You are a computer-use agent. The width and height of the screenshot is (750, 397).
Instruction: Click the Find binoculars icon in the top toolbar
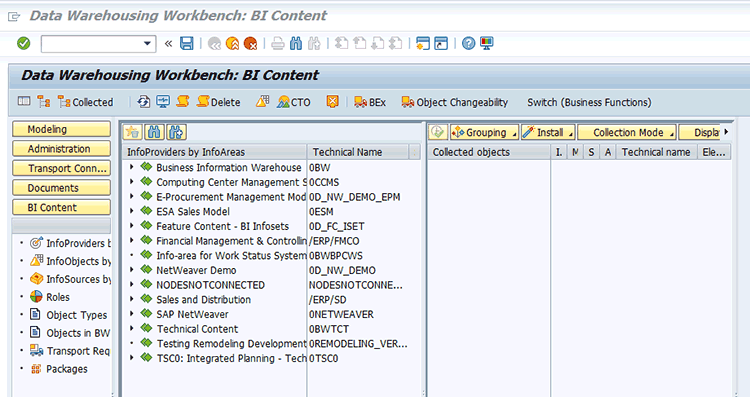click(296, 44)
